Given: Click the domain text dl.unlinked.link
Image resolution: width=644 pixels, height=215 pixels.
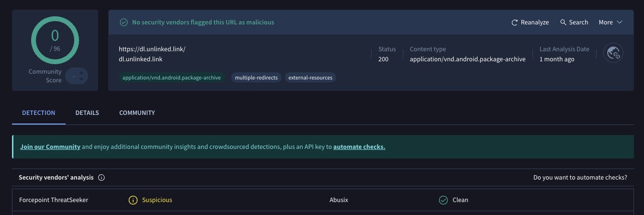Looking at the screenshot, I should point(141,59).
